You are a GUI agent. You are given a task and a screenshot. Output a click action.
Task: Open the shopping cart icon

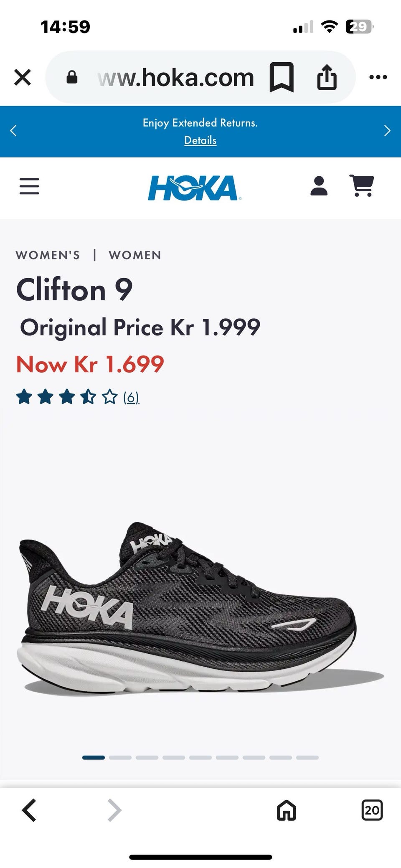pyautogui.click(x=362, y=185)
